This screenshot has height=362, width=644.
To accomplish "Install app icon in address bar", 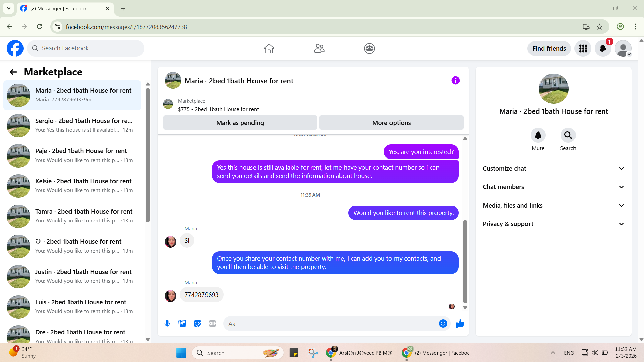I will click(586, 27).
